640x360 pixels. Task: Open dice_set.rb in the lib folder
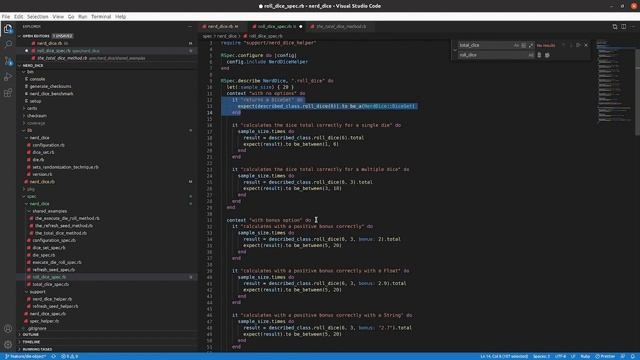43,152
